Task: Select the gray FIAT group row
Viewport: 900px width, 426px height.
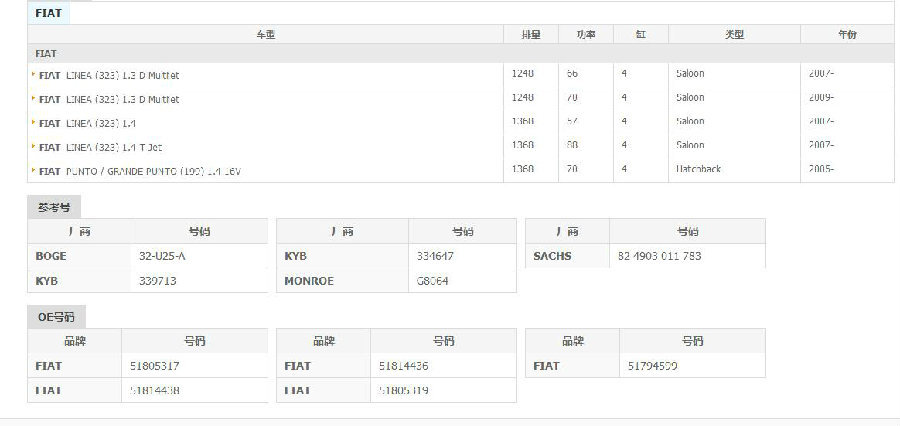Action: coord(461,53)
